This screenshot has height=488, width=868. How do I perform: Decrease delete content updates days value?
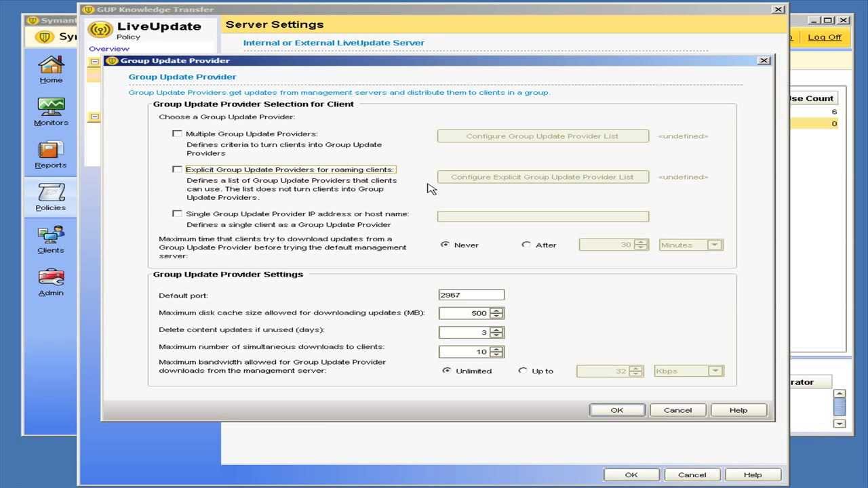coord(496,335)
